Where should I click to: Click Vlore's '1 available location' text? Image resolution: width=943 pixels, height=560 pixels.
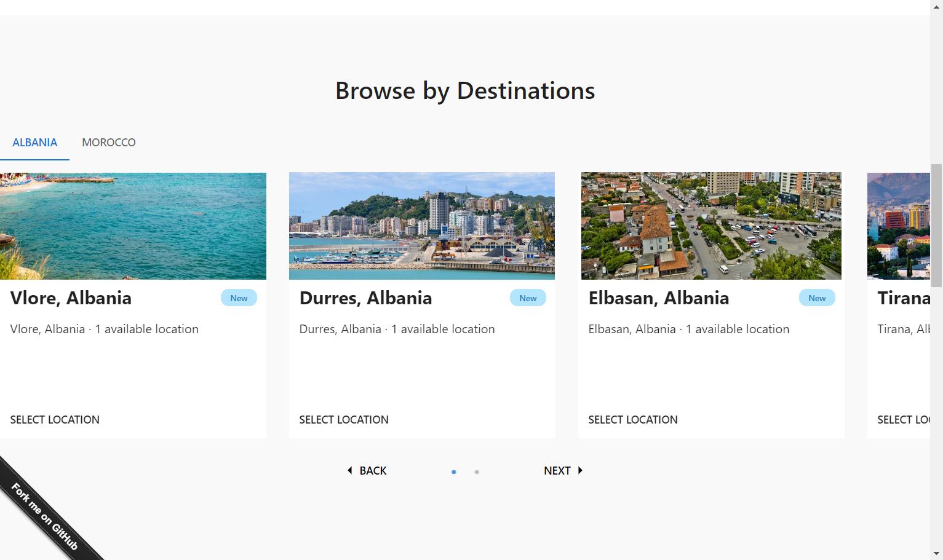pyautogui.click(x=146, y=329)
